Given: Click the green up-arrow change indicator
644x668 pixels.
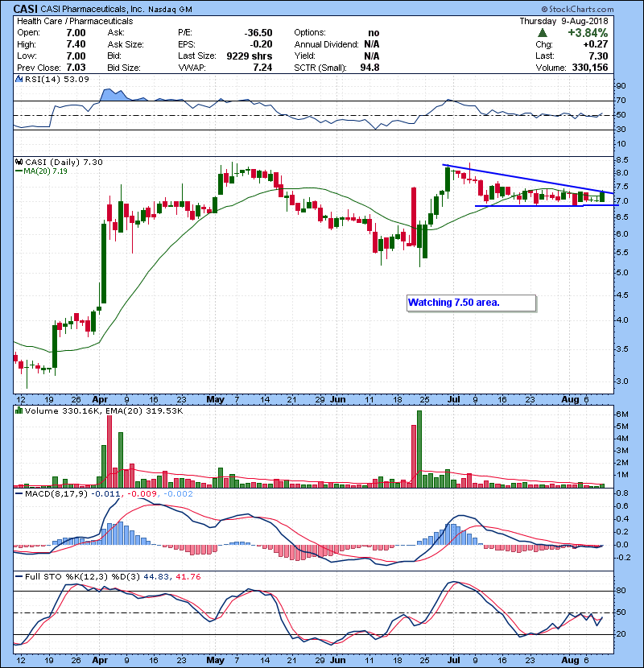Looking at the screenshot, I should [542, 33].
